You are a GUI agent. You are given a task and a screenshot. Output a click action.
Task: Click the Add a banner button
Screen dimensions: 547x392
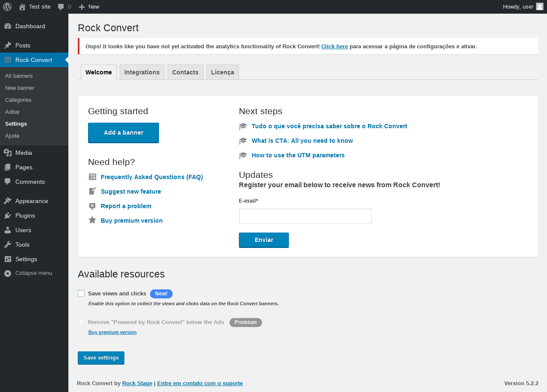pyautogui.click(x=124, y=133)
